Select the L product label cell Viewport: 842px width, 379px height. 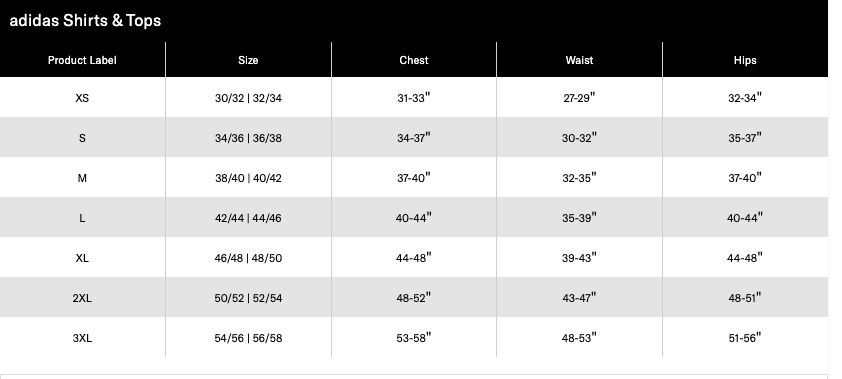pos(82,218)
